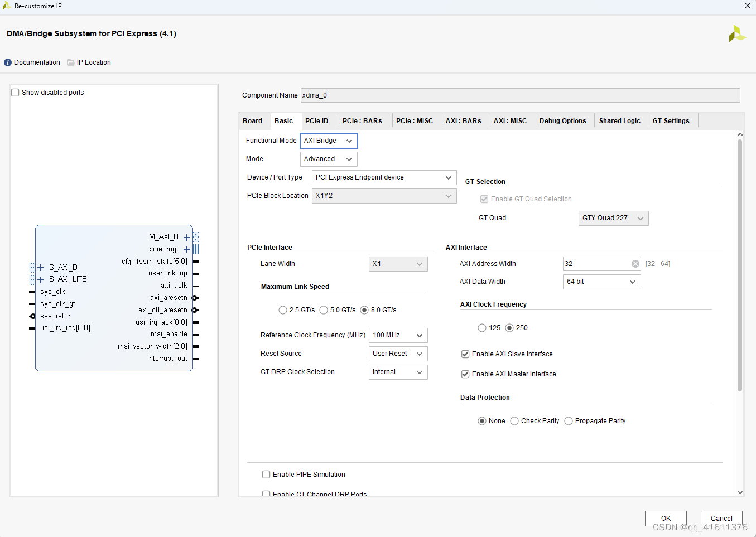Screen dimensions: 756x537
Task: Select 8.0 GT/s link speed
Action: 364,310
